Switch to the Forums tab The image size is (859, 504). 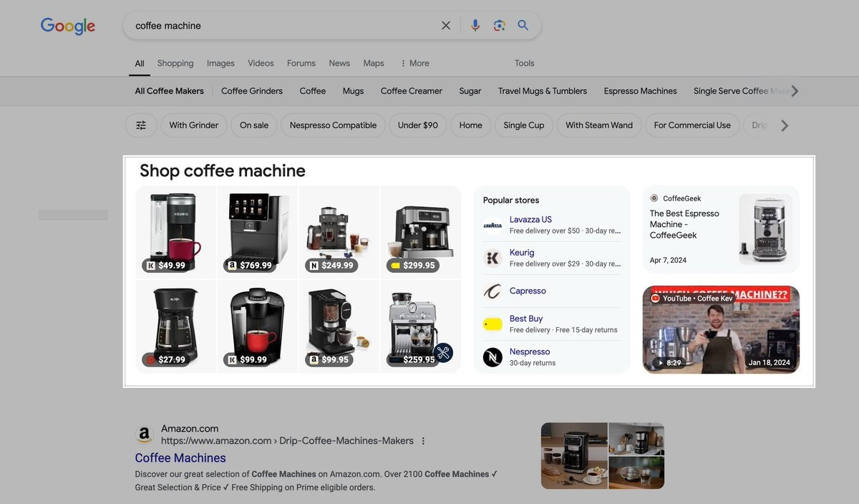coord(301,63)
